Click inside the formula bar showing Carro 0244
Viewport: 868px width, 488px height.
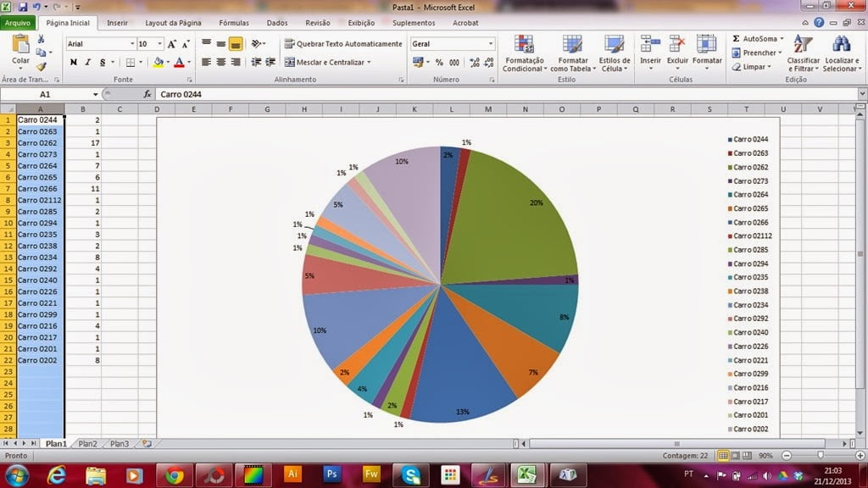coord(507,94)
